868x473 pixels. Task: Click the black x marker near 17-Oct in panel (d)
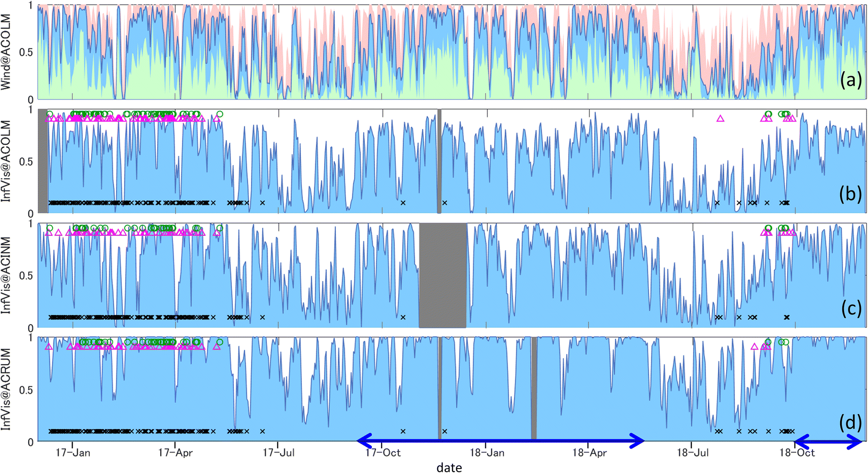pyautogui.click(x=403, y=431)
